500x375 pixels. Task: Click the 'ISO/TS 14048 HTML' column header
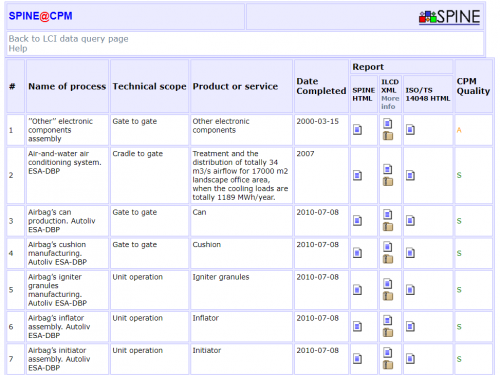(x=428, y=94)
